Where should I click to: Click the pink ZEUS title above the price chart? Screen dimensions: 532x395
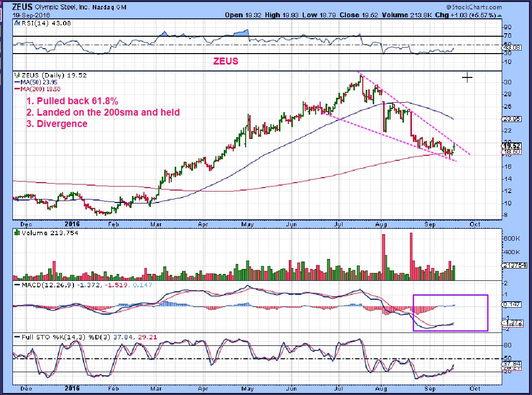(226, 61)
